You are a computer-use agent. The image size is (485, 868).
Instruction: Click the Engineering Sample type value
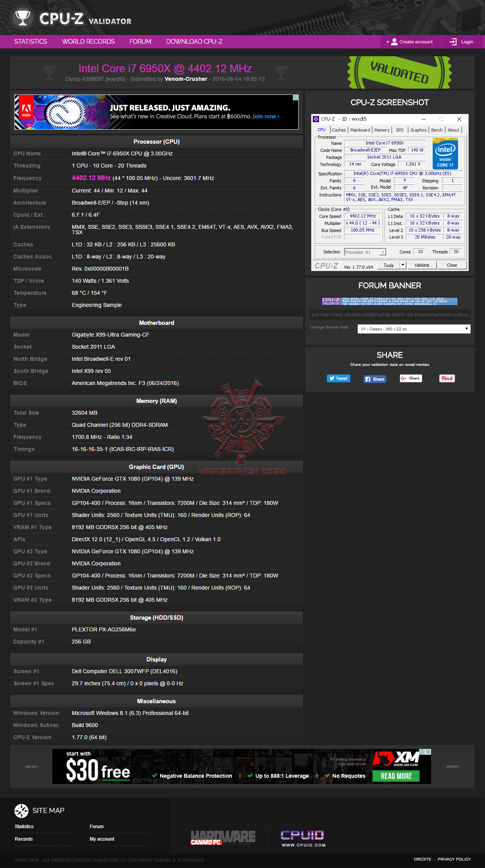point(97,305)
